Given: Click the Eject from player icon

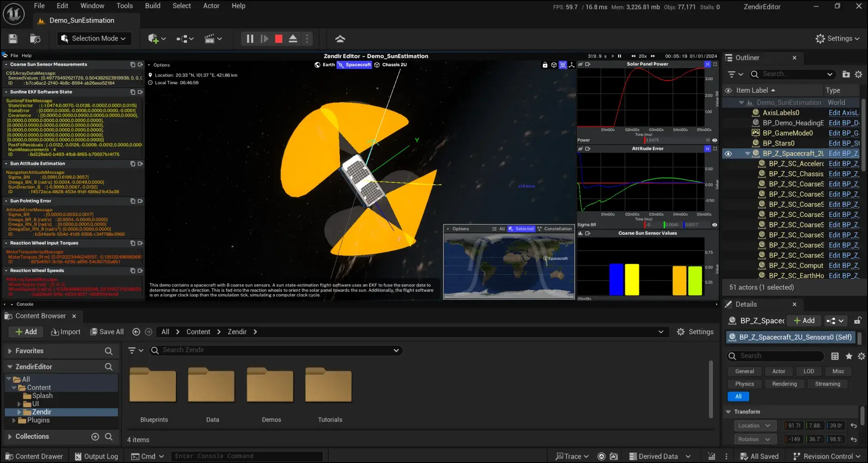Looking at the screenshot, I should [293, 39].
